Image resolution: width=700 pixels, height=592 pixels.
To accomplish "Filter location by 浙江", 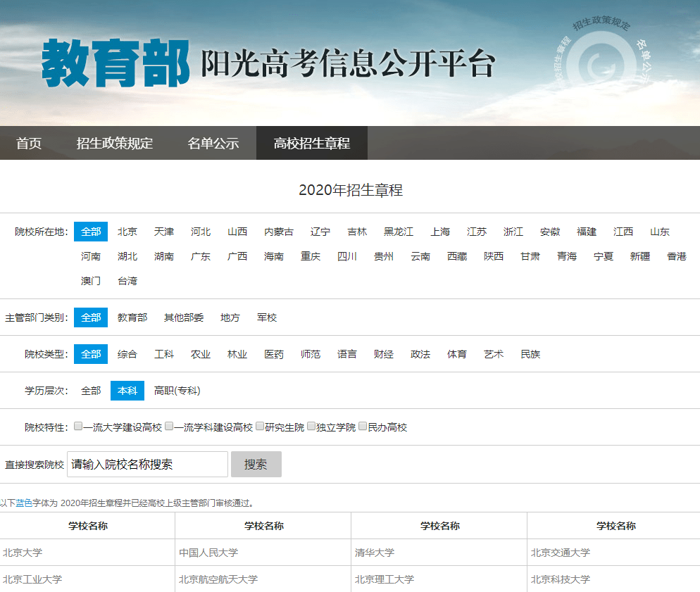I will click(513, 232).
